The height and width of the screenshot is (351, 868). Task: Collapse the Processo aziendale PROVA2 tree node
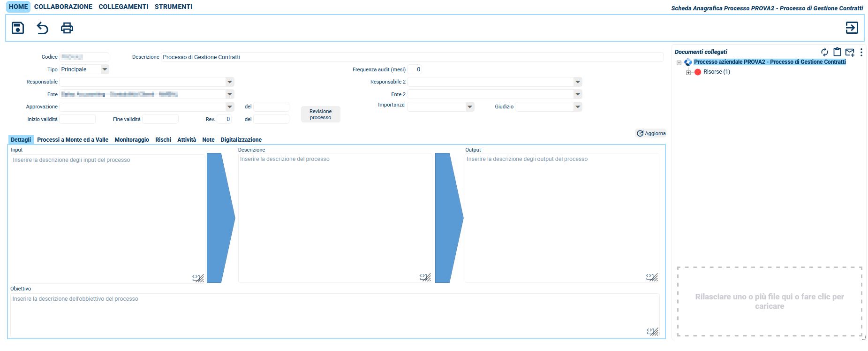pos(679,63)
